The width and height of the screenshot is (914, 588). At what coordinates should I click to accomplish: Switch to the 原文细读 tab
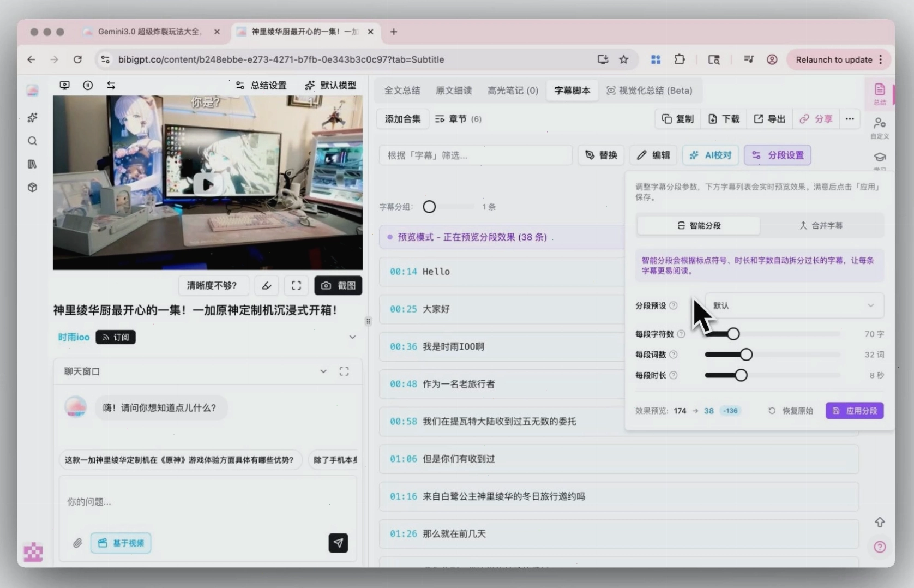[454, 91]
